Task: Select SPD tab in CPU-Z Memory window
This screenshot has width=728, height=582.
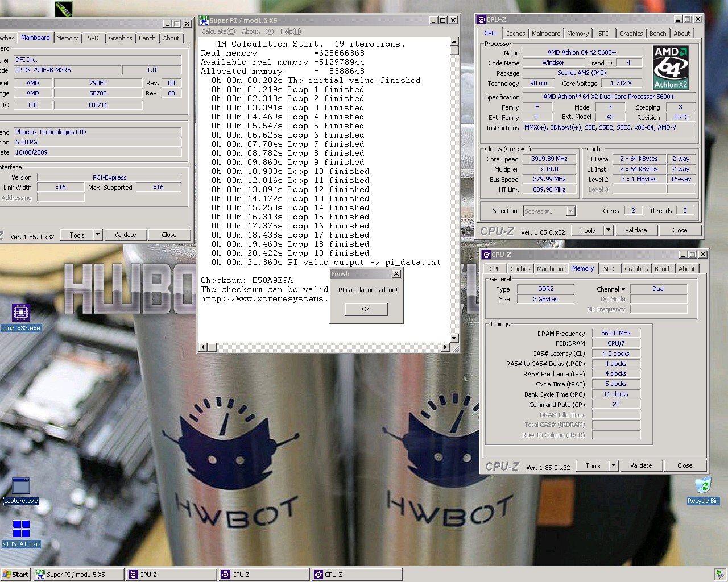Action: pyautogui.click(x=609, y=269)
